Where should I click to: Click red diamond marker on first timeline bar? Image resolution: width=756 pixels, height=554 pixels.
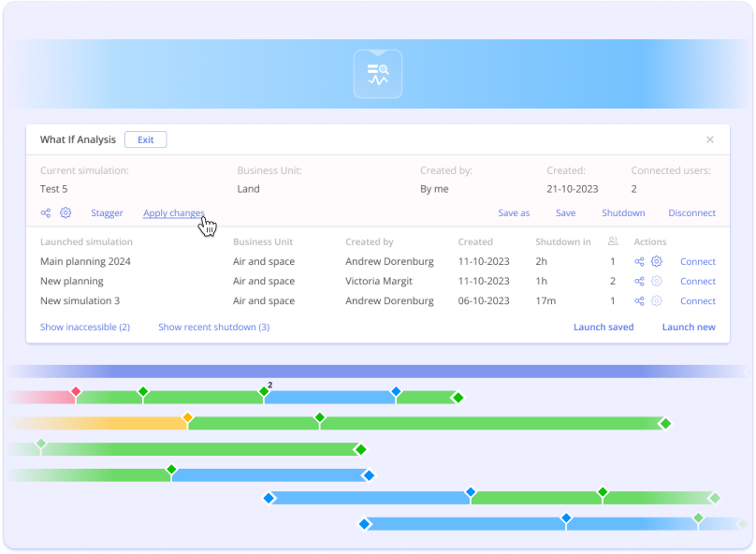pos(76,391)
